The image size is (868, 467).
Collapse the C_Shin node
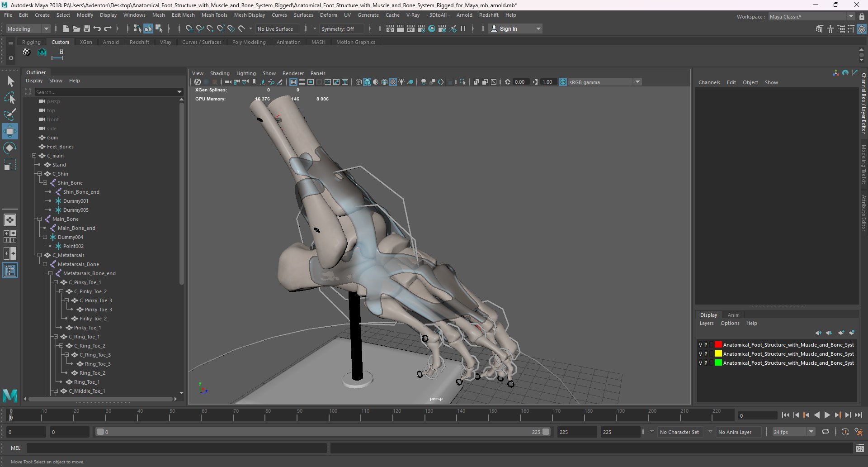39,174
